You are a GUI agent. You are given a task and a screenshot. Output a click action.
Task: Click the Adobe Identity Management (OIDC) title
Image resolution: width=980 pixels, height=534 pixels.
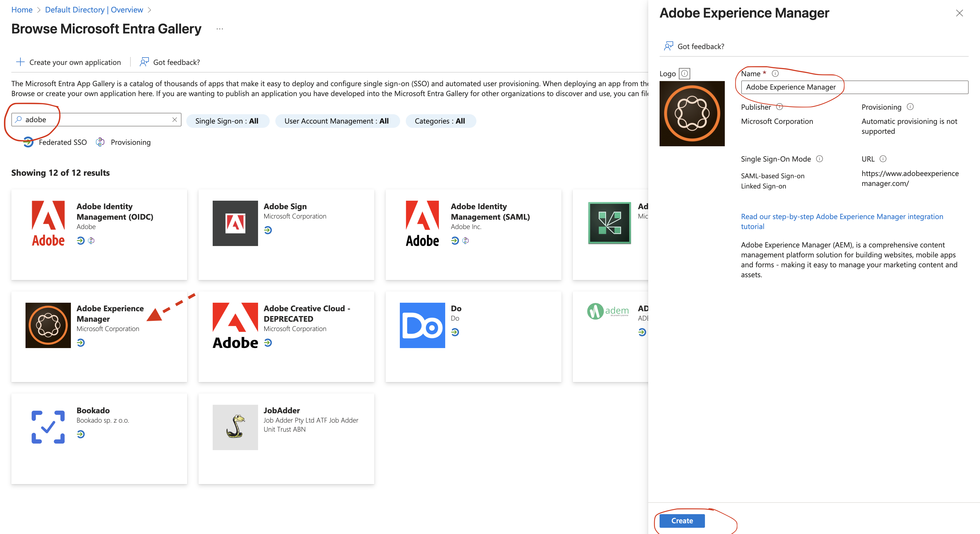click(115, 211)
